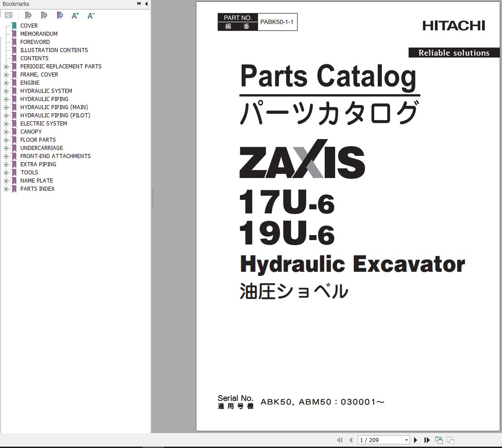Screen dimensions: 502x448
Task: Select the PERIODIC REPLACEMENT PARTS bookmark label
Action: [61, 67]
